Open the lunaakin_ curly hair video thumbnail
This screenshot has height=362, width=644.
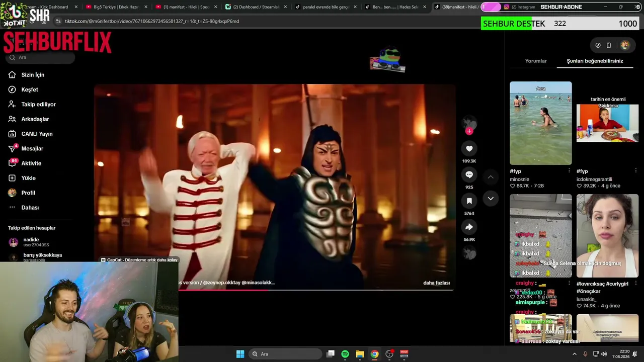[607, 236]
